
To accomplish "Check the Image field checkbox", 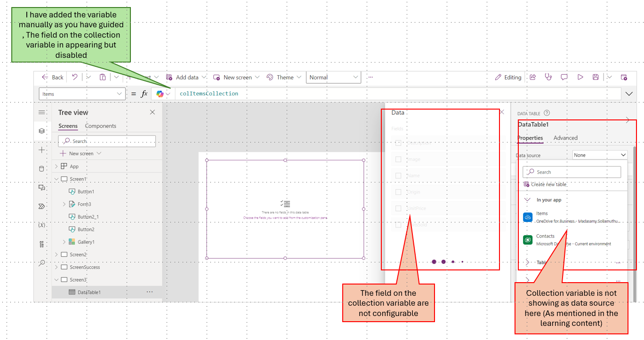I will tap(398, 159).
